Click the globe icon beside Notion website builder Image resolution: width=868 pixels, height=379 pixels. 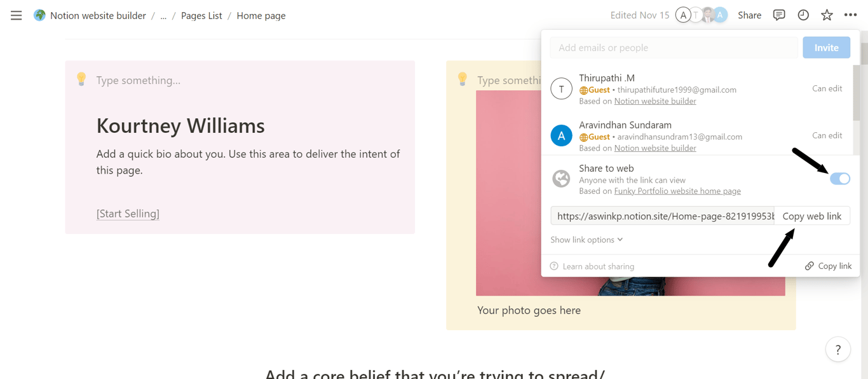pos(39,15)
